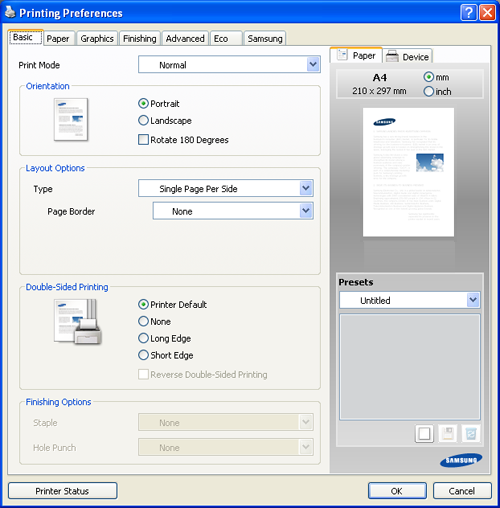Image resolution: width=500 pixels, height=508 pixels.
Task: Click the save preset floppy icon
Action: point(447,434)
